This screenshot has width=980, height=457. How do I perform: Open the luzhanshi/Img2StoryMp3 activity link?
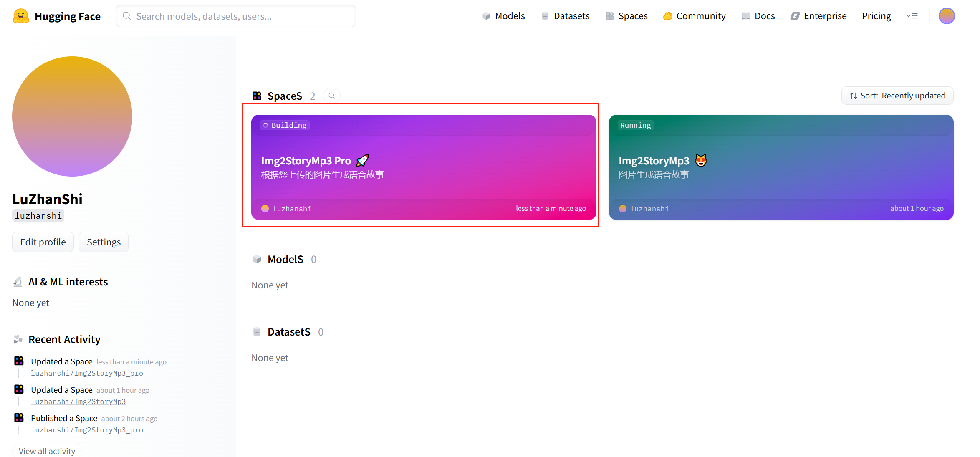[78, 401]
